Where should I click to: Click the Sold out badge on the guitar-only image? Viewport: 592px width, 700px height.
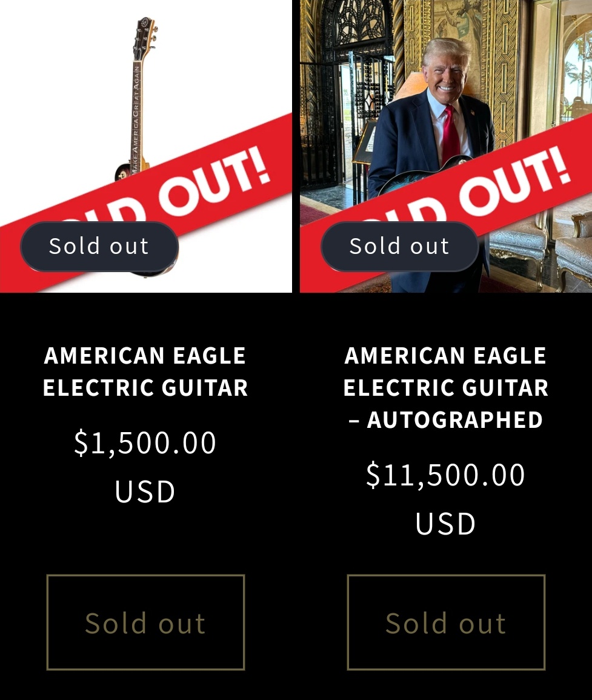[x=99, y=247]
